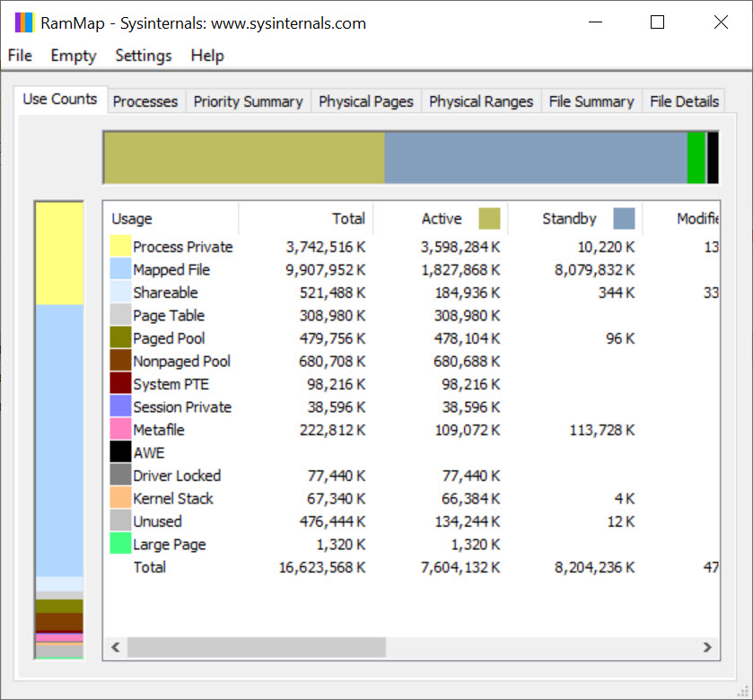Select the Process Private row label
This screenshot has width=753, height=700.
[x=183, y=247]
